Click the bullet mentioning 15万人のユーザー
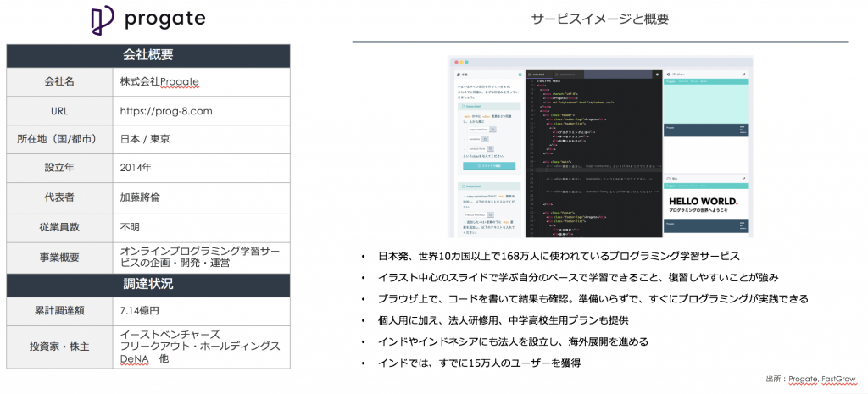 (480, 363)
